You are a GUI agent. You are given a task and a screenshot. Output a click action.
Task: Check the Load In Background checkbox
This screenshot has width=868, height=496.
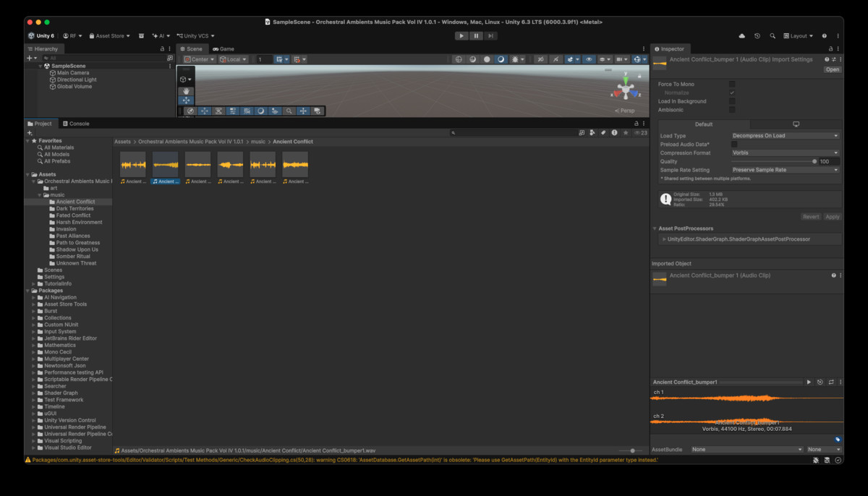click(x=732, y=101)
